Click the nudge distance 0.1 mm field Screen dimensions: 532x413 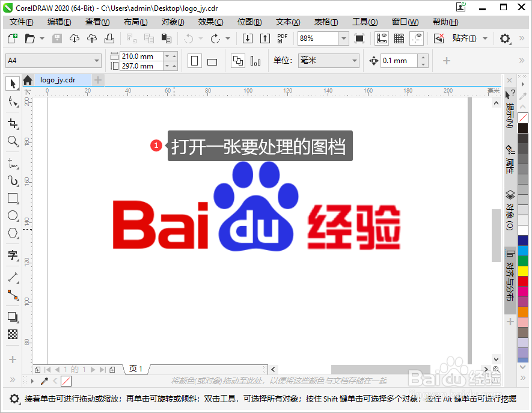[399, 61]
